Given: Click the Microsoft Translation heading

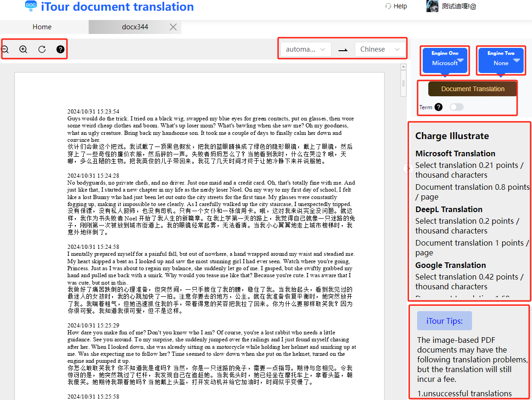Looking at the screenshot, I should 455,153.
